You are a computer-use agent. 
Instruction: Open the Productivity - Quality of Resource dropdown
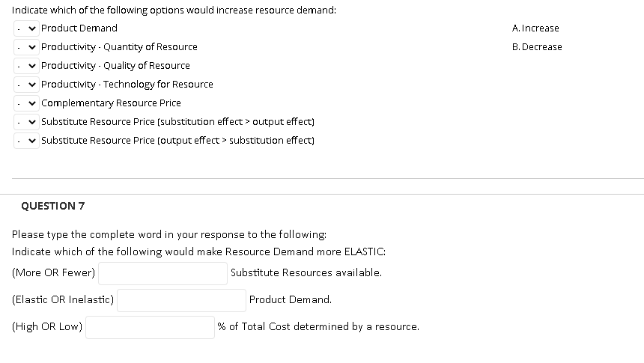coord(26,66)
